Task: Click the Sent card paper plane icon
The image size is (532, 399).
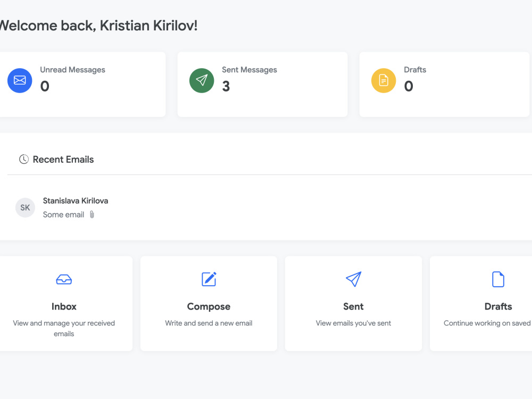Action: click(354, 279)
